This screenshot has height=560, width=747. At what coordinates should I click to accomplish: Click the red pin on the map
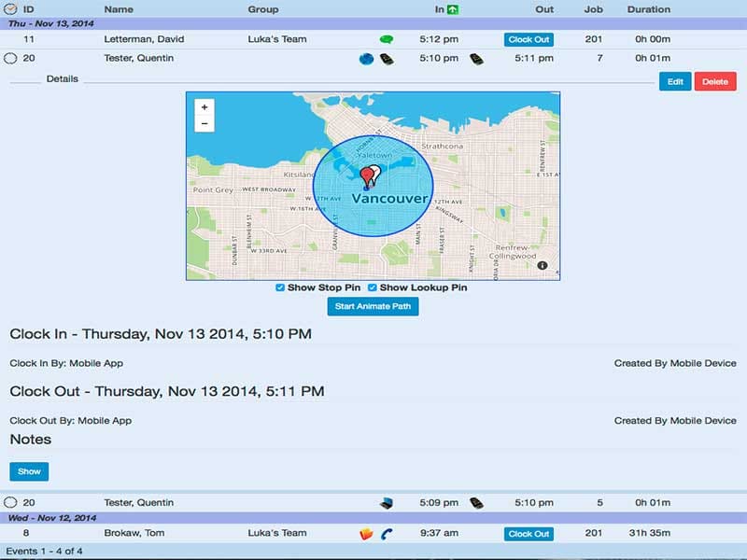pyautogui.click(x=365, y=175)
